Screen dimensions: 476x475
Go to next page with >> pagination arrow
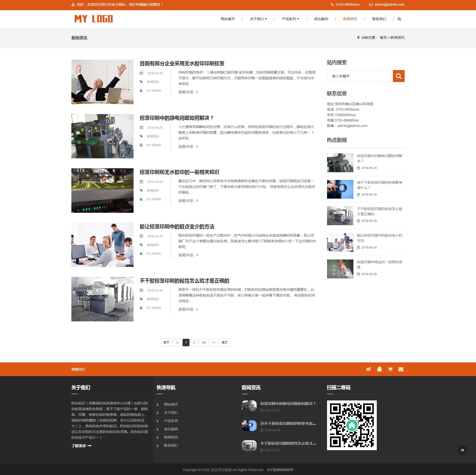[213, 343]
